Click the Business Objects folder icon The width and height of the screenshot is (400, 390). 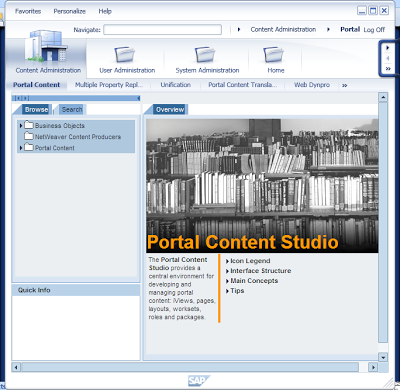click(x=29, y=125)
